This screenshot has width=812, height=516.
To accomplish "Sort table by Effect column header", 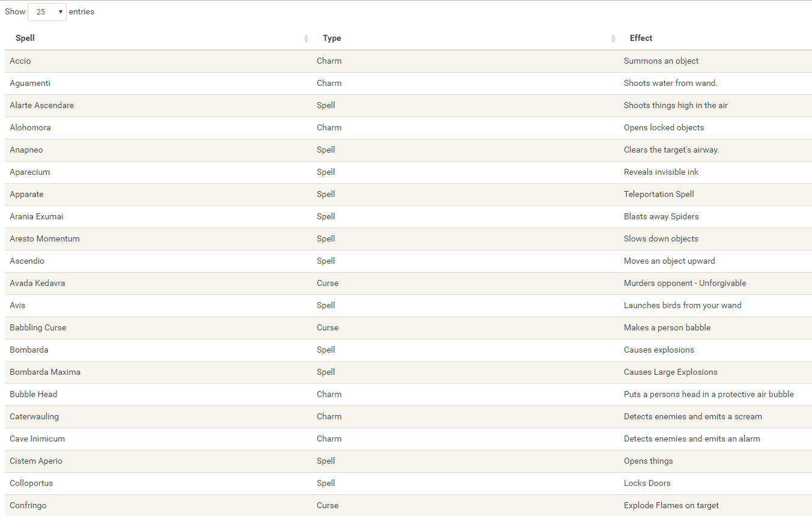I will [641, 38].
